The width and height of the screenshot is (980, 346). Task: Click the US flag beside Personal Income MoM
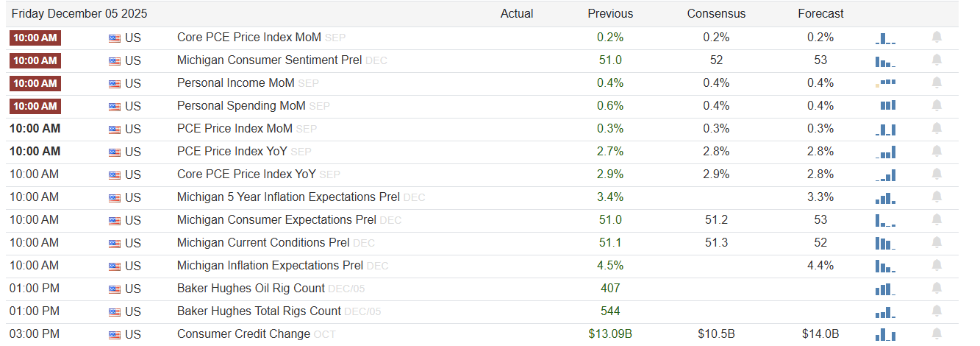[x=115, y=83]
